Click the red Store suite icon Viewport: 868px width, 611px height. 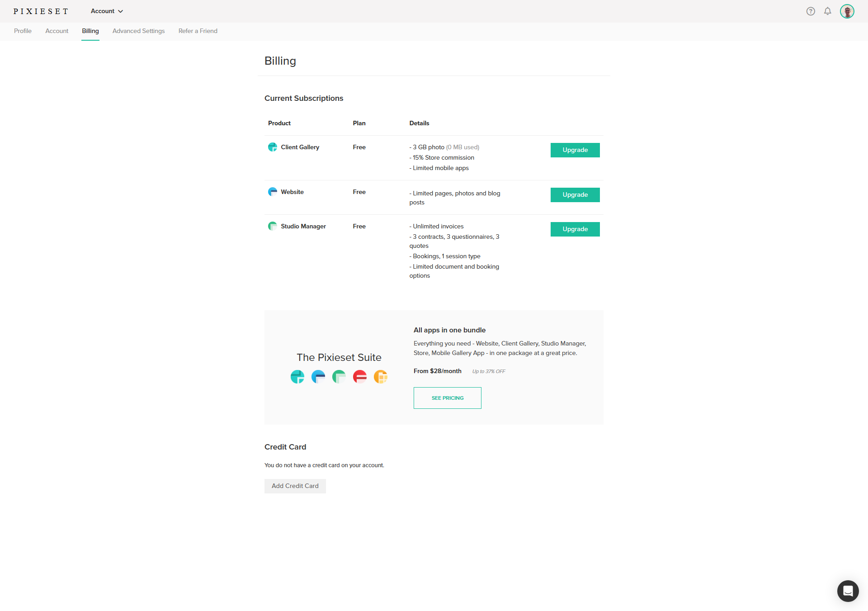click(x=360, y=376)
